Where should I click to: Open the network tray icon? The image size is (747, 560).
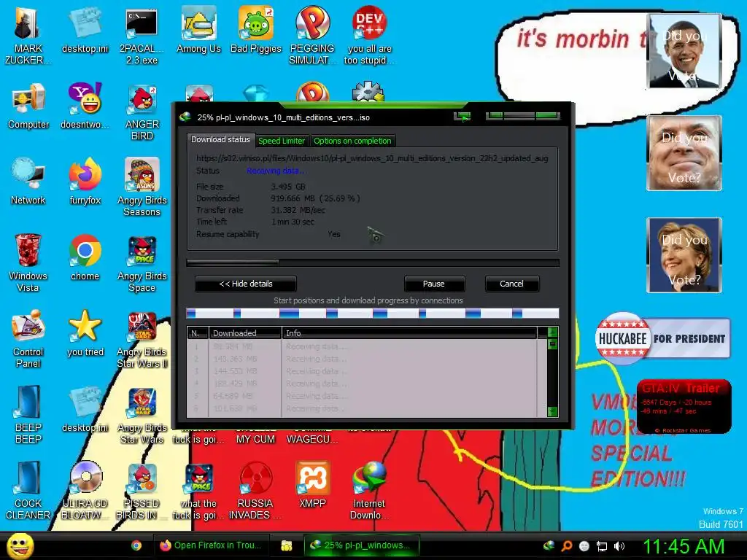click(602, 546)
